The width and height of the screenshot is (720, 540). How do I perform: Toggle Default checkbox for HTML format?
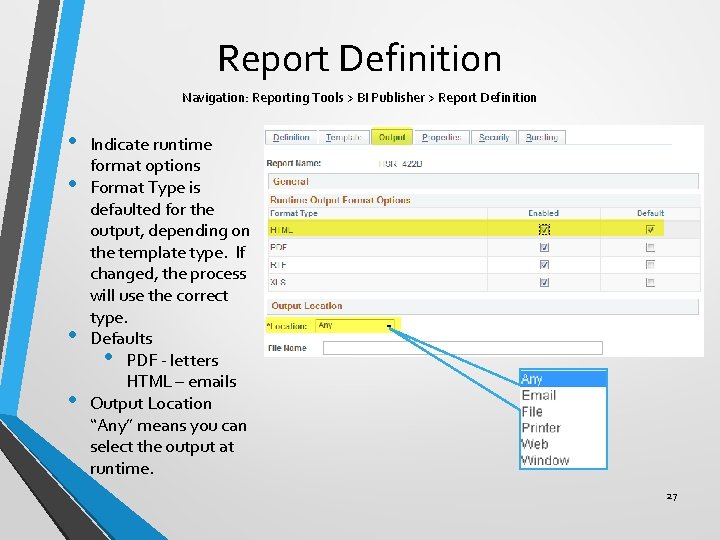point(650,229)
